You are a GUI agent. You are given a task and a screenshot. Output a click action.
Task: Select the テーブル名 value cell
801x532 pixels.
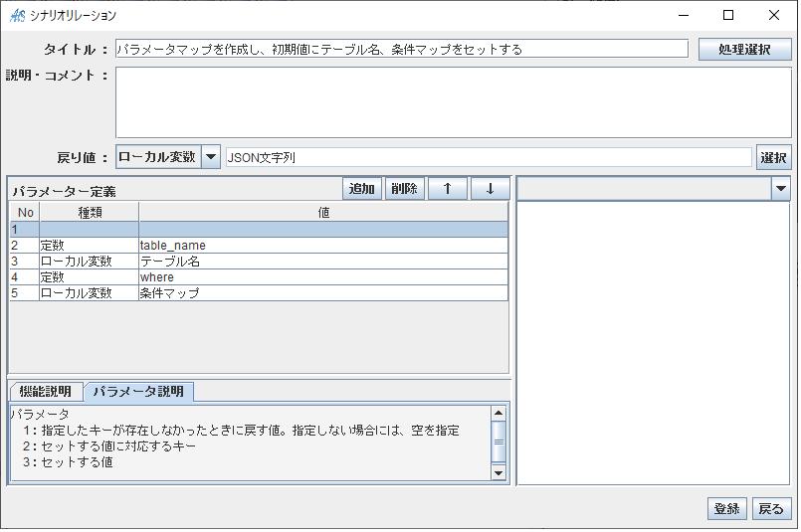click(x=323, y=262)
